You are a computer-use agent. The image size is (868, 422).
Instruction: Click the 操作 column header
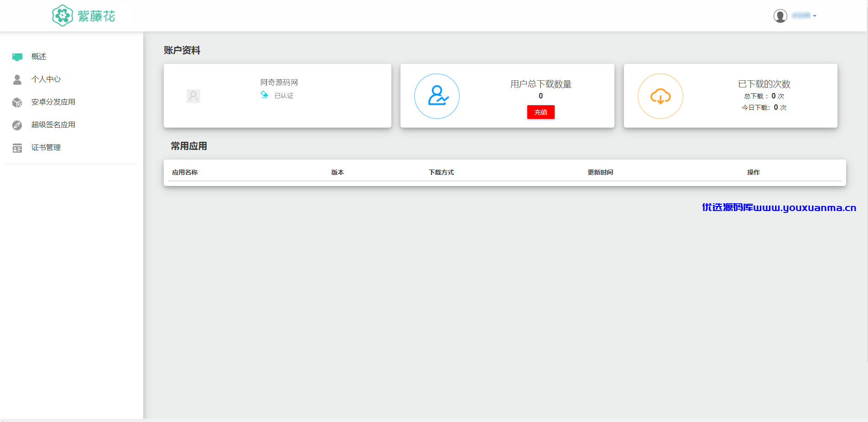754,172
